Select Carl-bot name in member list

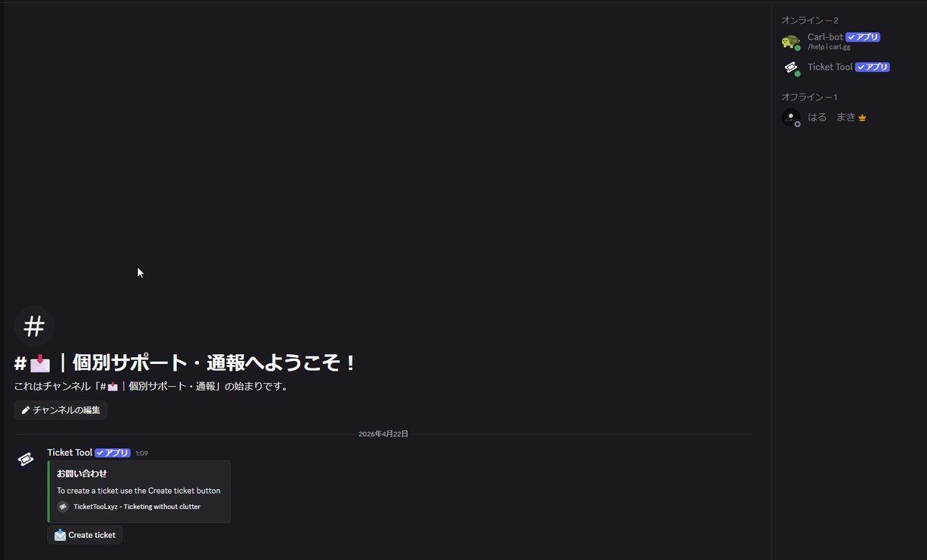pos(825,37)
